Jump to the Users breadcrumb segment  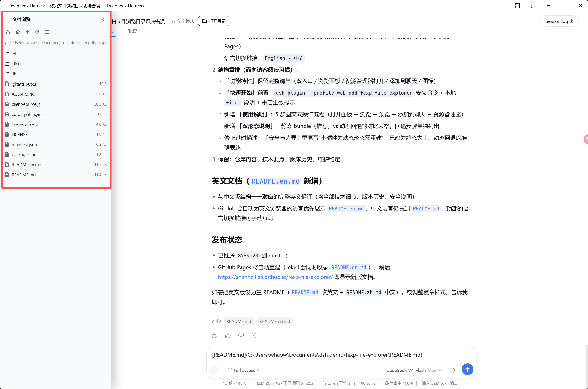coord(18,43)
